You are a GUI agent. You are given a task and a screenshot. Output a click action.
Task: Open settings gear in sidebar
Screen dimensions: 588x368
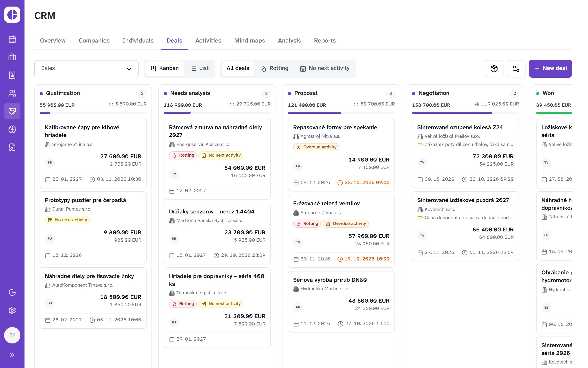(x=12, y=310)
